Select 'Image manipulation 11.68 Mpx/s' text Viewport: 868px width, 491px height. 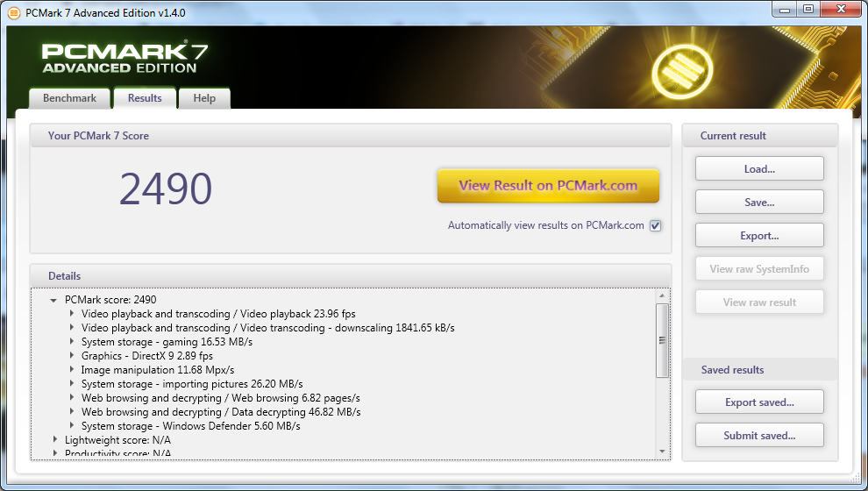[158, 370]
